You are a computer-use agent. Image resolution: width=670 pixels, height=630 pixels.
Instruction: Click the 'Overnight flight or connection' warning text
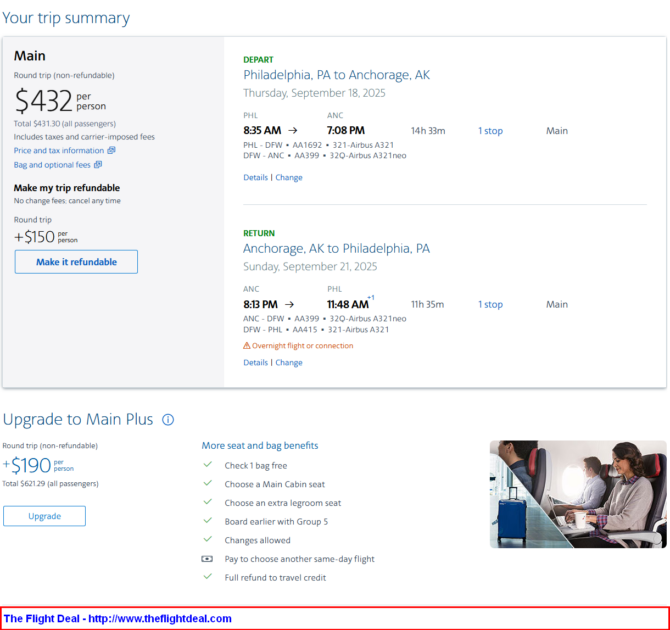coord(303,345)
